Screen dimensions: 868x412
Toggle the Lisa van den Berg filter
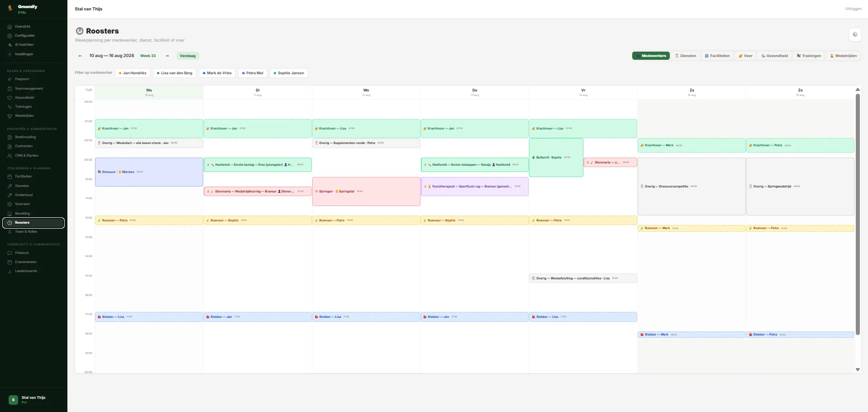click(174, 73)
